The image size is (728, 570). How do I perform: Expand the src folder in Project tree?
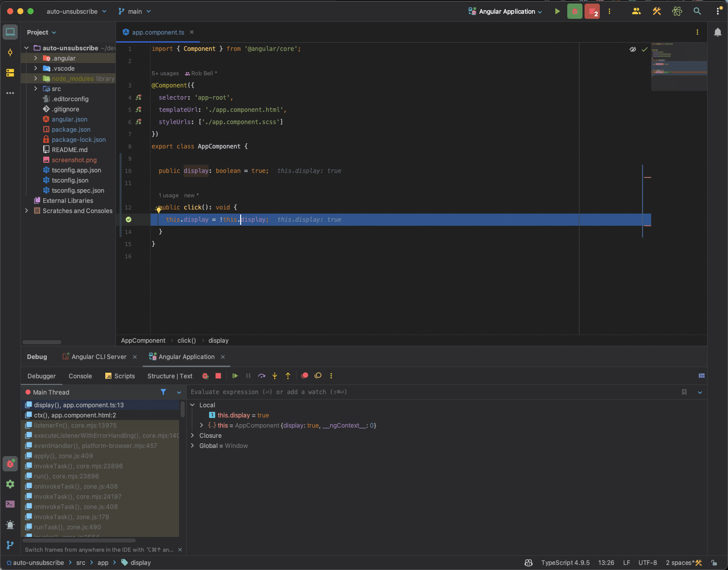36,88
